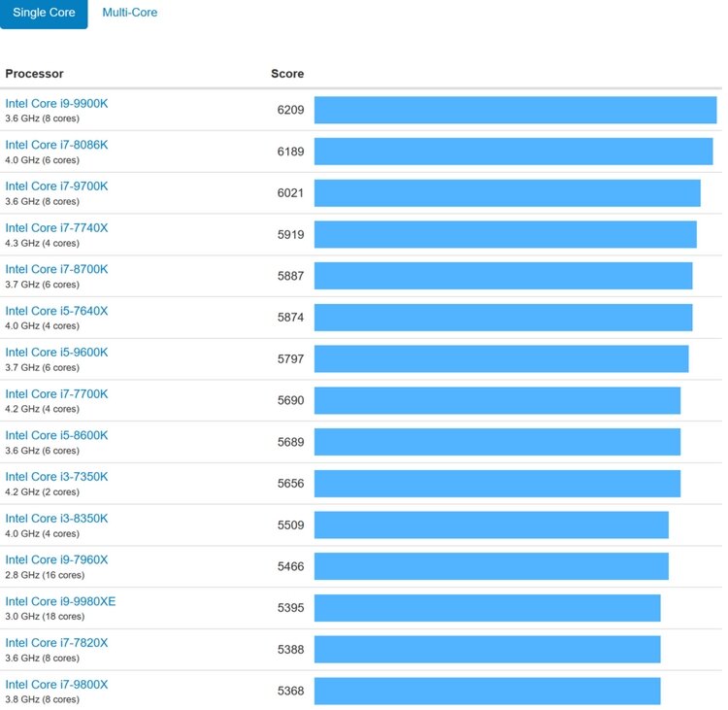Open the Intel Core i7-9700K link
This screenshot has height=710, width=728.
click(56, 186)
